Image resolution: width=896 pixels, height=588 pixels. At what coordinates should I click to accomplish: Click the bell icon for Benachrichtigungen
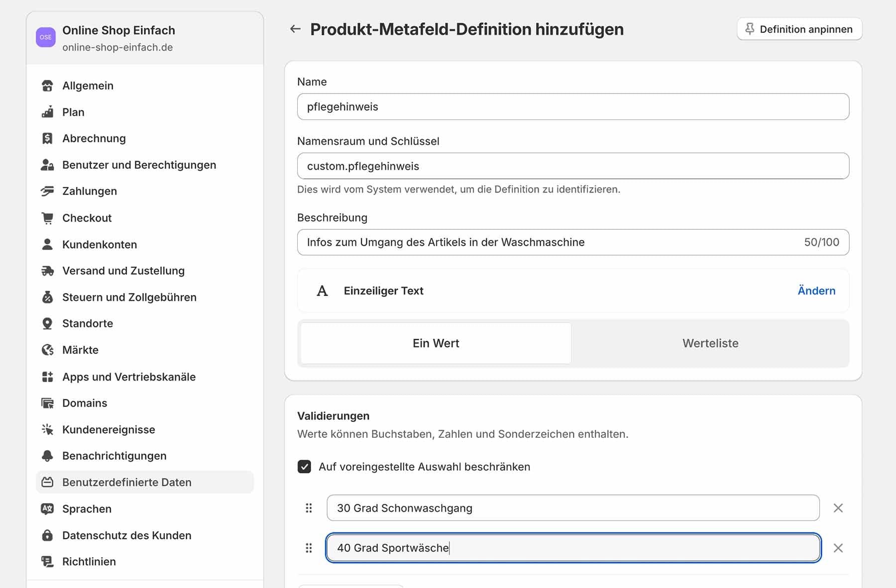pos(47,456)
